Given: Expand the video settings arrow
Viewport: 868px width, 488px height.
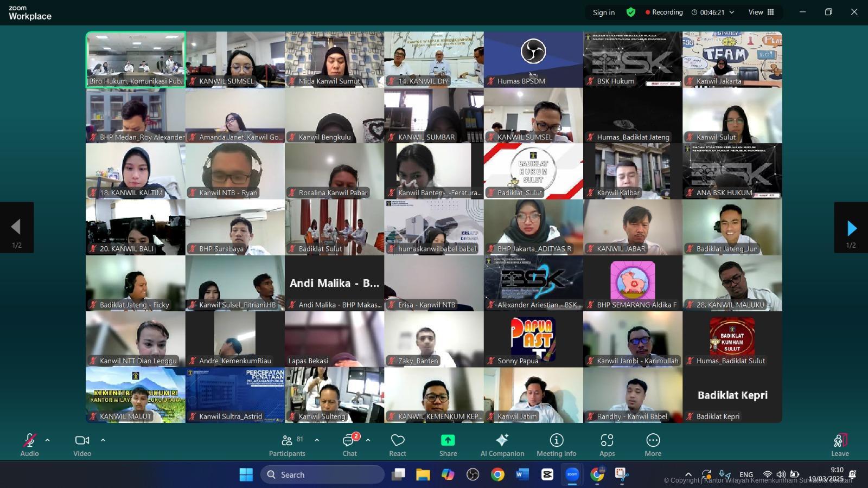Looking at the screenshot, I should (103, 440).
